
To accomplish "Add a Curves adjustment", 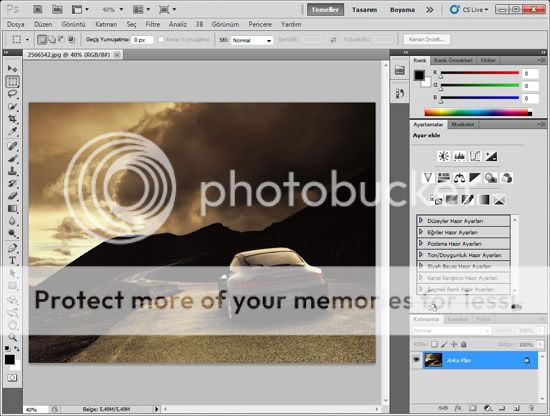I will [475, 156].
